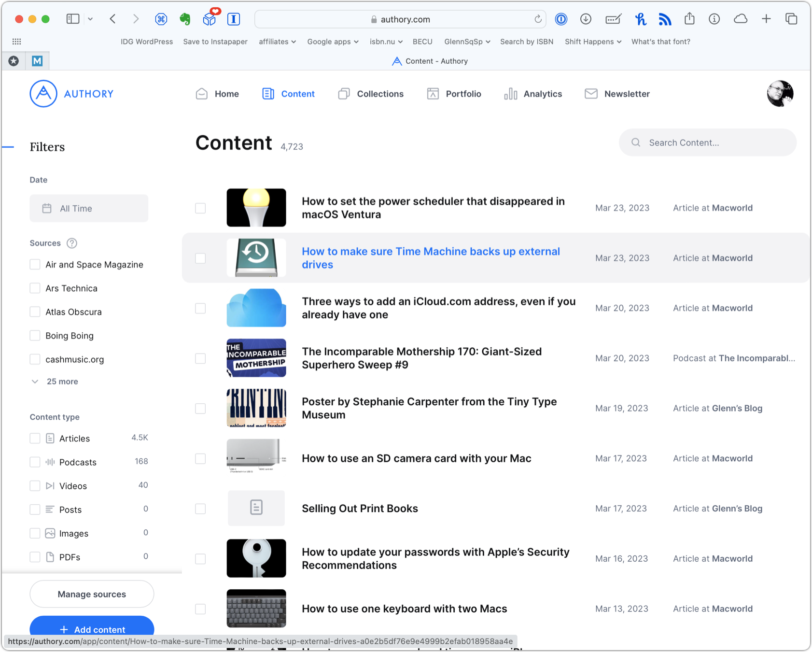Viewport: 812px width, 652px height.
Task: Open What's that font? bookmark
Action: click(660, 42)
